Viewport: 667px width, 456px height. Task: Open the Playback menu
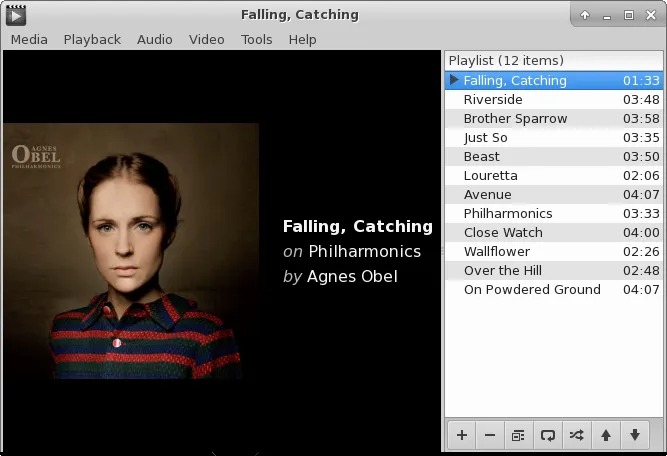pyautogui.click(x=92, y=39)
